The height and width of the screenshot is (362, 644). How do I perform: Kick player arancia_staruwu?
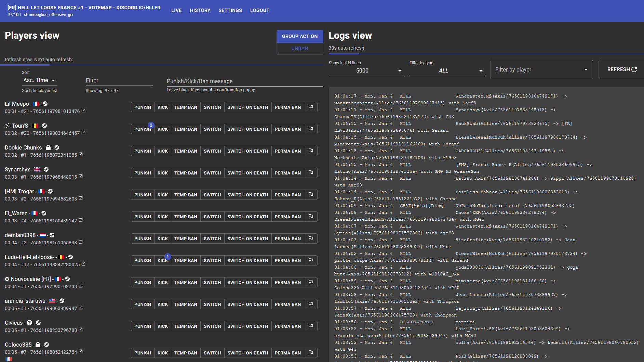click(x=163, y=304)
